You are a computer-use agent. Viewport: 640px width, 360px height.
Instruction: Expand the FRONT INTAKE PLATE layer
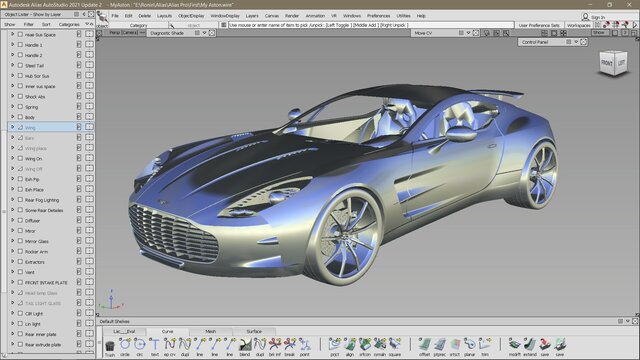[12, 282]
